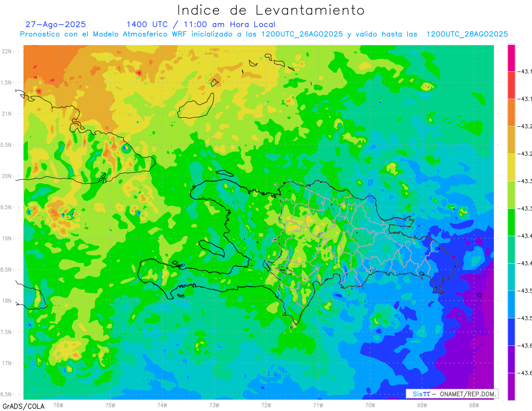532x411 pixels.
Task: Select the "0.5N" latitude label
Action: click(7, 145)
